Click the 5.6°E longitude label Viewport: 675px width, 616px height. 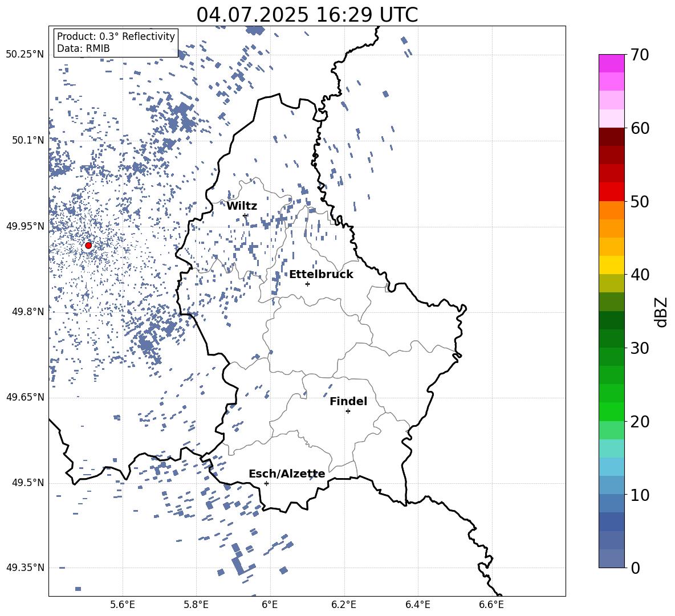122,605
